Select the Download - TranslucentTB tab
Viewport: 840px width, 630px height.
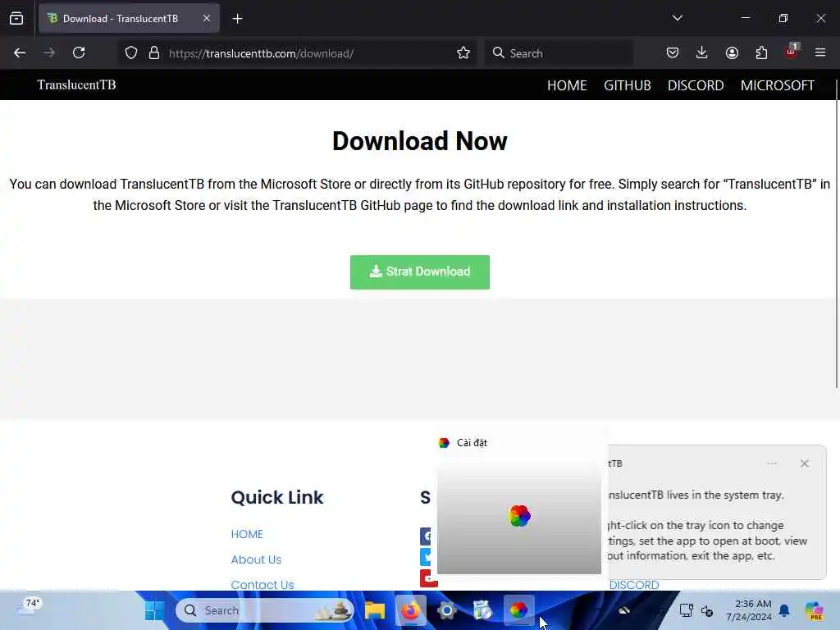click(x=129, y=19)
